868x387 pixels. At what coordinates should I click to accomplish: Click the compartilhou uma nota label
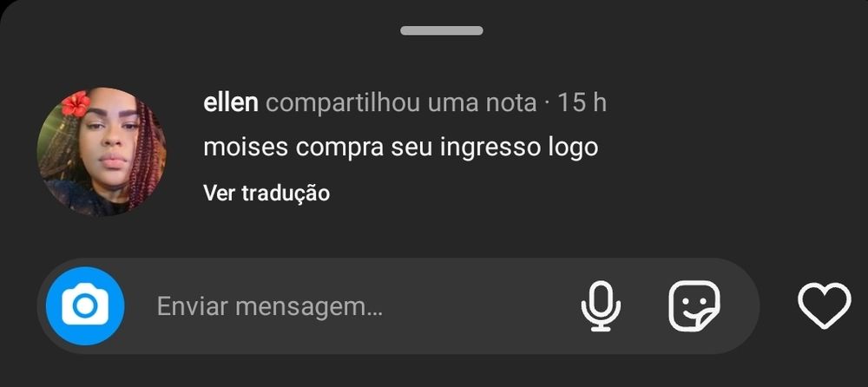click(401, 103)
